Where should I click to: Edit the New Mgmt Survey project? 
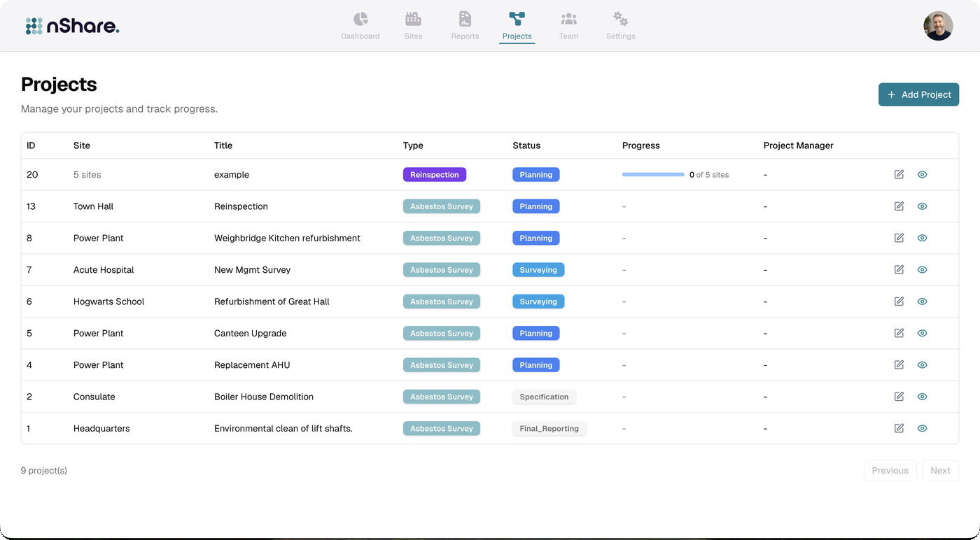[899, 269]
